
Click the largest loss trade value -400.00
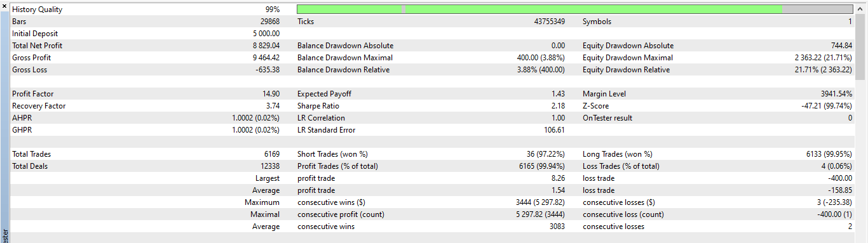pyautogui.click(x=840, y=178)
